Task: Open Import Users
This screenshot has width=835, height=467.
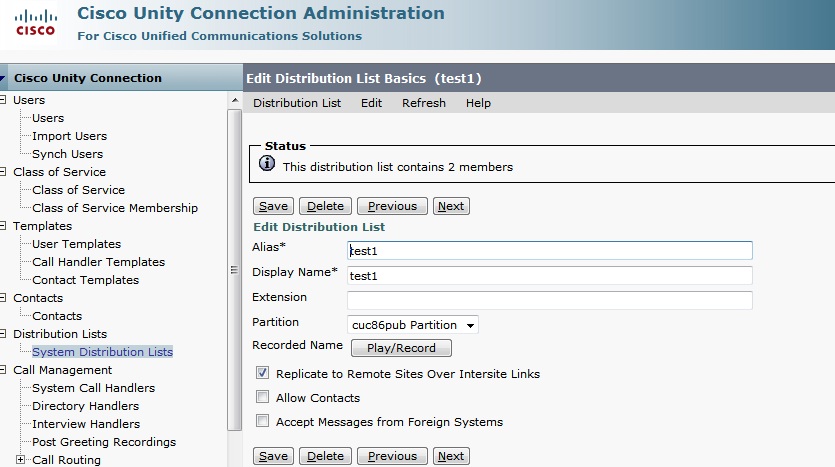Action: pyautogui.click(x=69, y=136)
